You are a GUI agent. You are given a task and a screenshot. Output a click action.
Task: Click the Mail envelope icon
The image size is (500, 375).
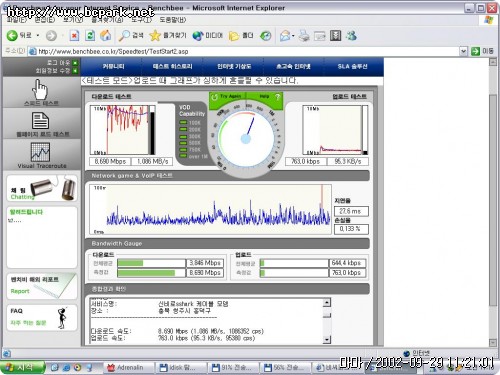(x=285, y=36)
